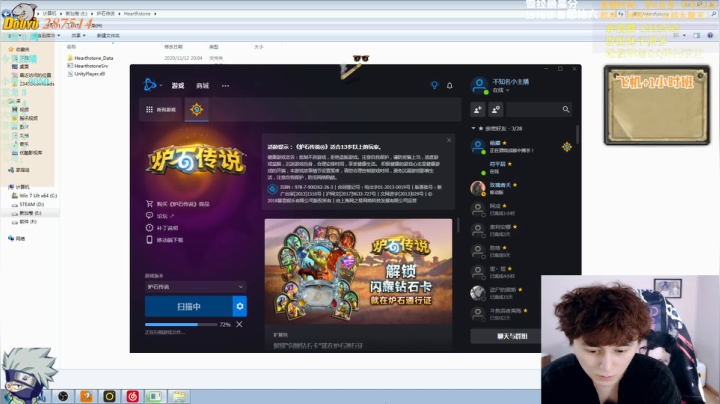Select the second online friend row
720x404 pixels.
[521, 168]
